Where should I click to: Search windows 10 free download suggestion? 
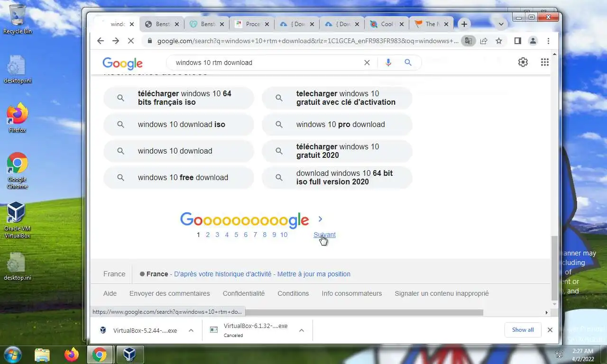(x=179, y=177)
